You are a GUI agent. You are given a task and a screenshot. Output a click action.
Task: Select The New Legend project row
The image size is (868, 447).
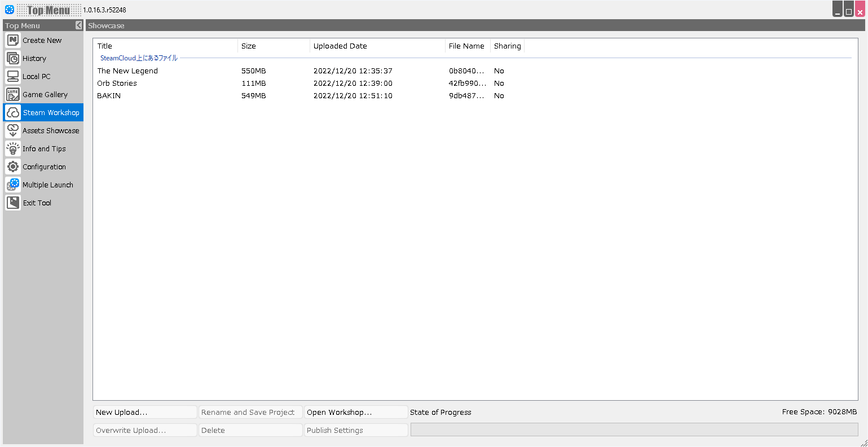[127, 71]
